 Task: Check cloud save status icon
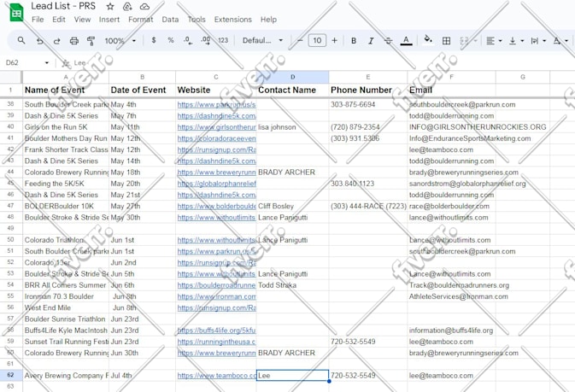tap(145, 7)
